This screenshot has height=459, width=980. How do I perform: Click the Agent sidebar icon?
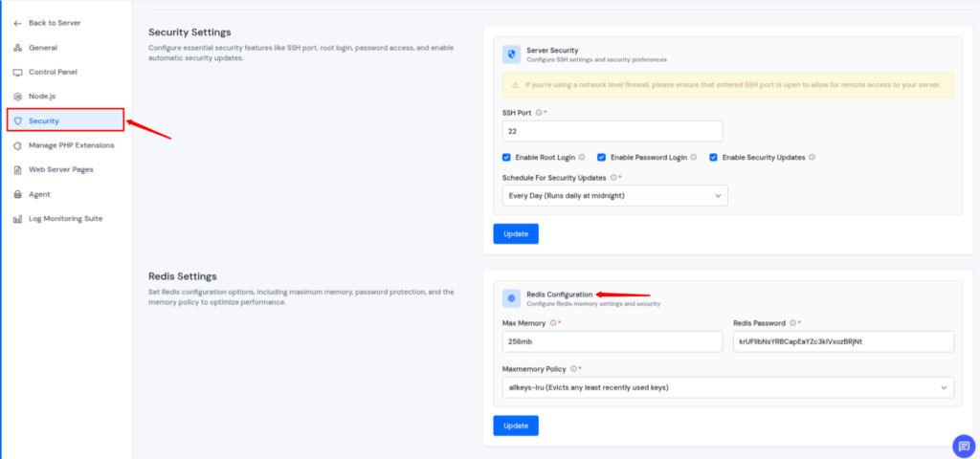click(x=18, y=194)
